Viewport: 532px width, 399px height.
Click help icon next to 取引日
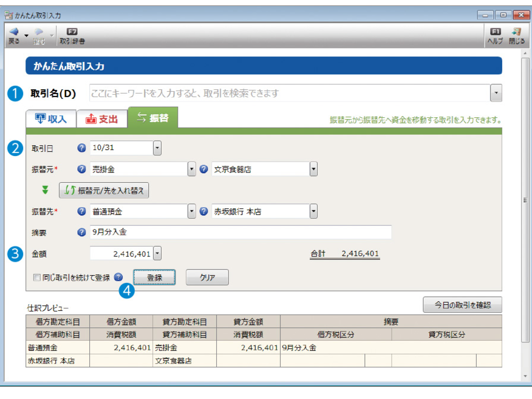pos(82,148)
